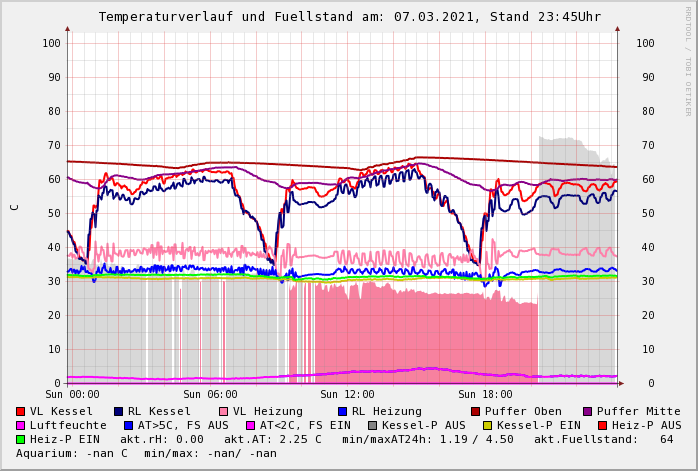Click the Sun 06:00 time axis label
This screenshot has width=698, height=471.
[209, 395]
